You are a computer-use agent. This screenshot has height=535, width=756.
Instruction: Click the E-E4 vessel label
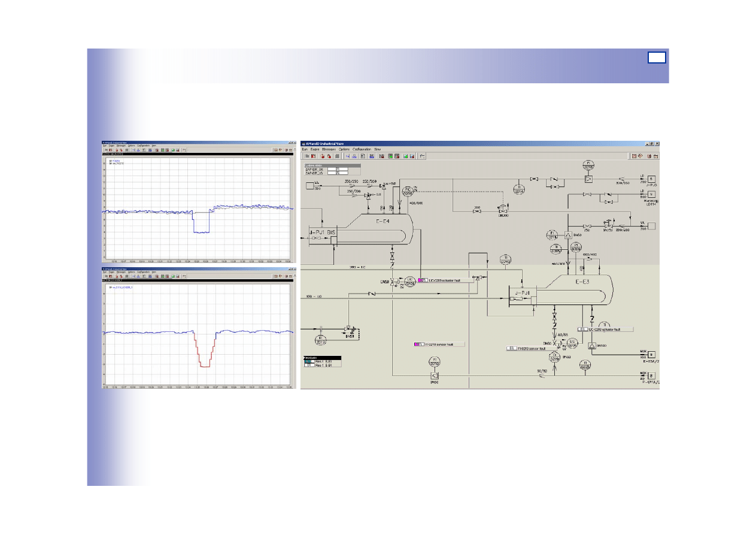(x=382, y=221)
